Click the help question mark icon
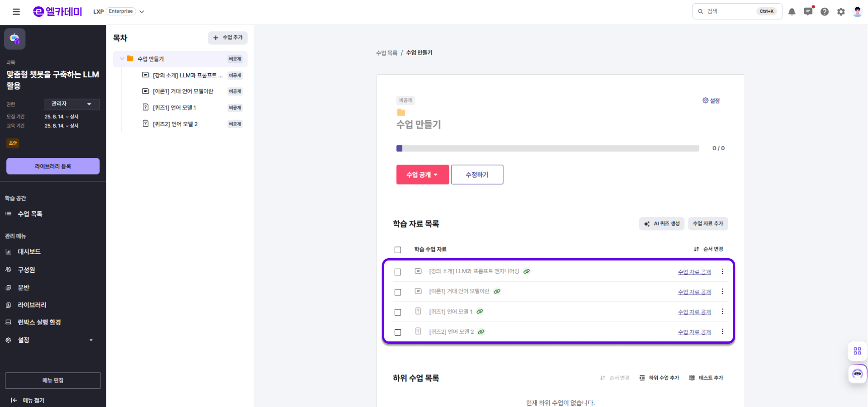The height and width of the screenshot is (407, 868). coord(824,12)
